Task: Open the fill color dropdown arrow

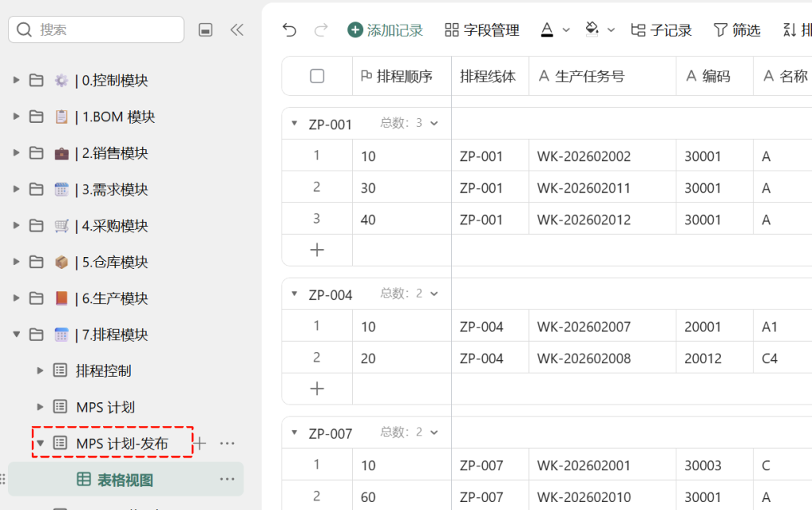Action: 611,30
